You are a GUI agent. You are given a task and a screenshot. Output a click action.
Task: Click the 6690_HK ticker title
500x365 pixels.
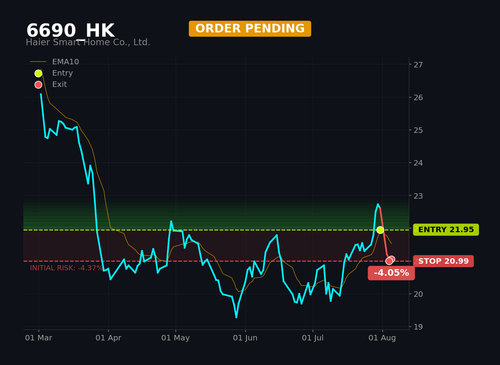(x=70, y=30)
